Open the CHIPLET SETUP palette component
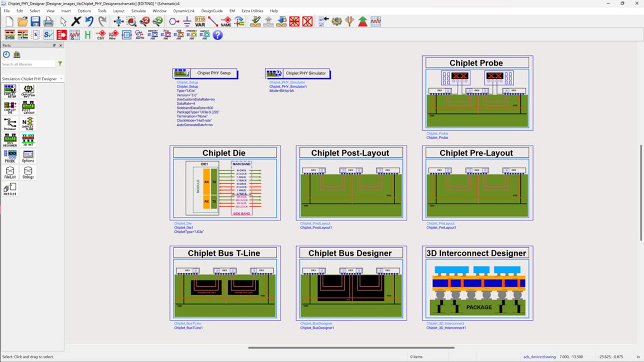The width and height of the screenshot is (644, 362). [10, 91]
